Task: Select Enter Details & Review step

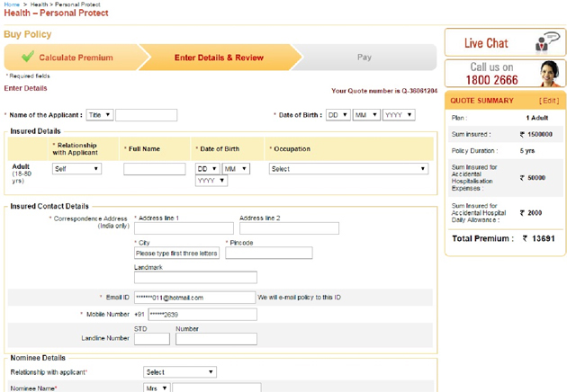Action: [x=219, y=58]
